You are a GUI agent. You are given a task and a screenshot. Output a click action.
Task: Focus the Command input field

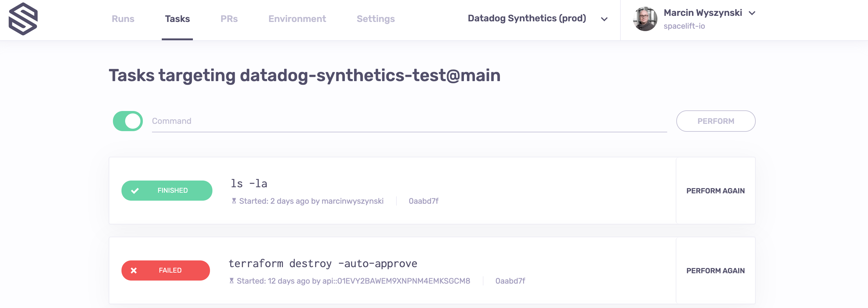pos(409,121)
